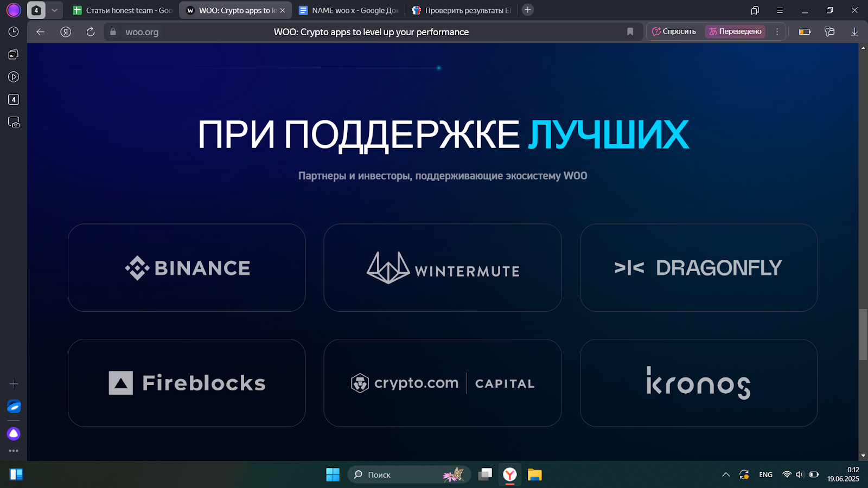Click the Kronos partner card

click(699, 383)
